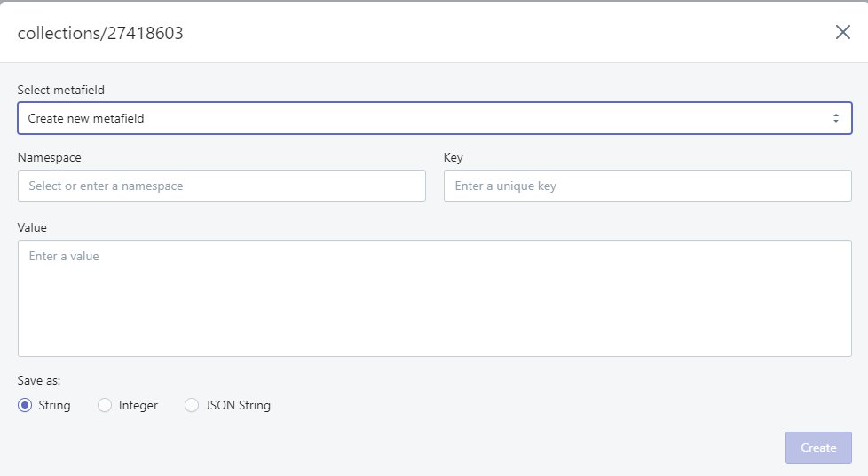Click the Key field label
868x476 pixels.
(x=454, y=157)
